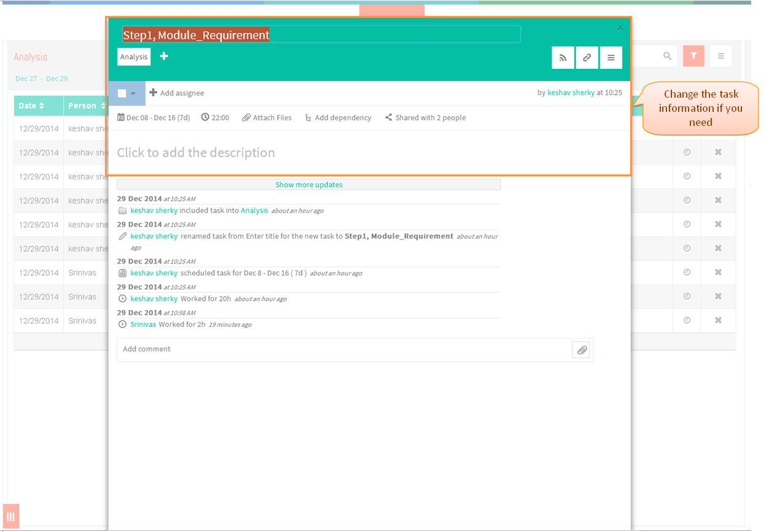The image size is (777, 532).
Task: Close the task dialog with X
Action: pos(620,28)
